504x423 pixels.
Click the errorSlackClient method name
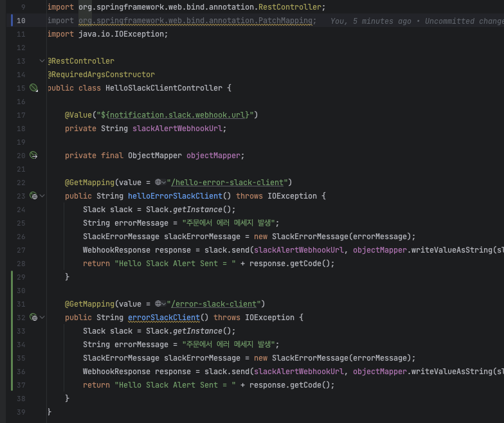coord(164,318)
